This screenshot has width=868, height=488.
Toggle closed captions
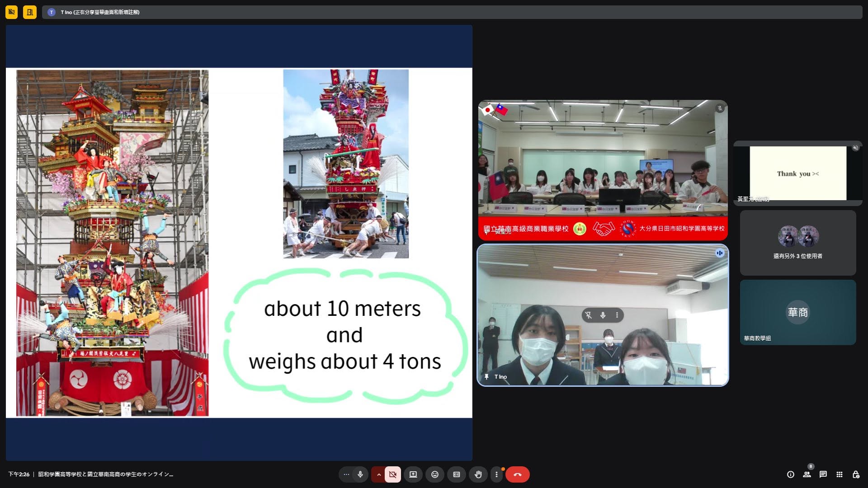(x=457, y=474)
